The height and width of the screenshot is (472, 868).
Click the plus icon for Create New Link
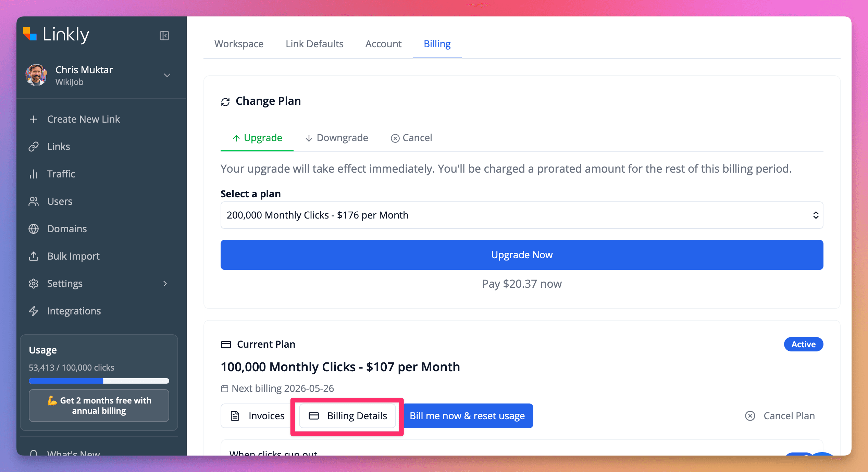34,119
